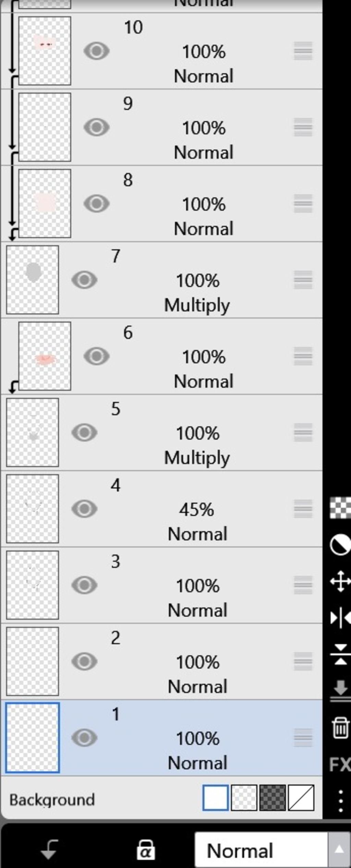Select the white background swatch

(215, 798)
